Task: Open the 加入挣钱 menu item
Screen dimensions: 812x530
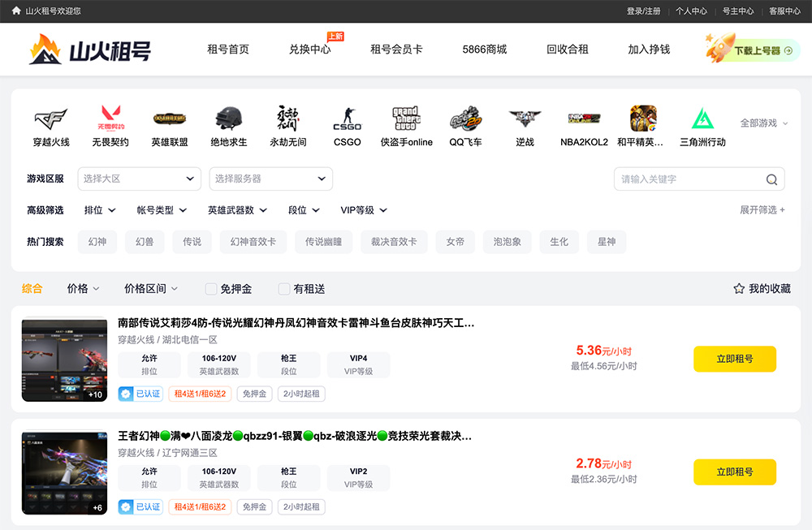Action: click(x=649, y=50)
